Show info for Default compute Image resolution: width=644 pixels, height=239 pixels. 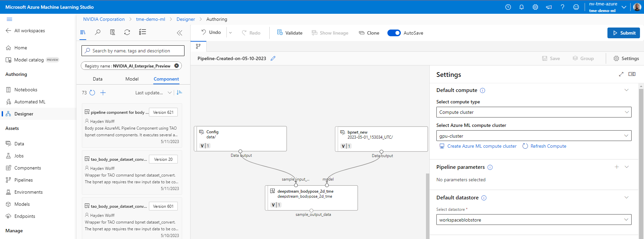click(483, 90)
